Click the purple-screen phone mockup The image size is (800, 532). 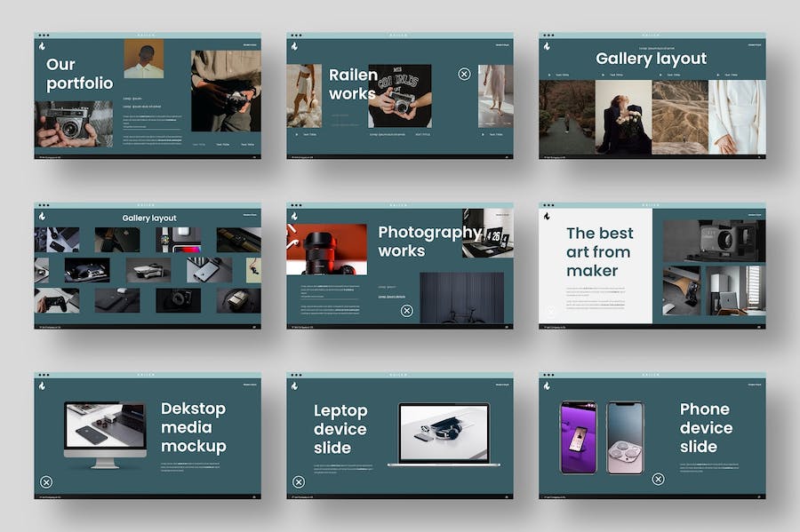click(577, 437)
